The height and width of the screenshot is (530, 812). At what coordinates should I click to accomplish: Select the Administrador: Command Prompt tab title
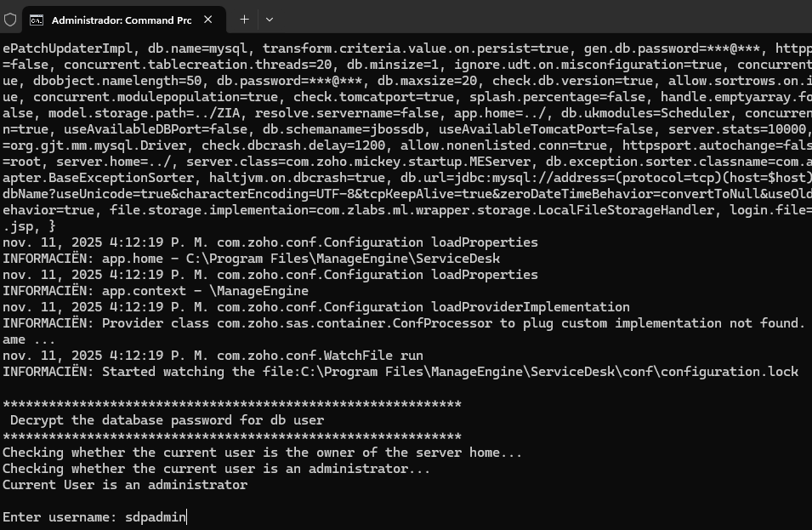coord(122,20)
